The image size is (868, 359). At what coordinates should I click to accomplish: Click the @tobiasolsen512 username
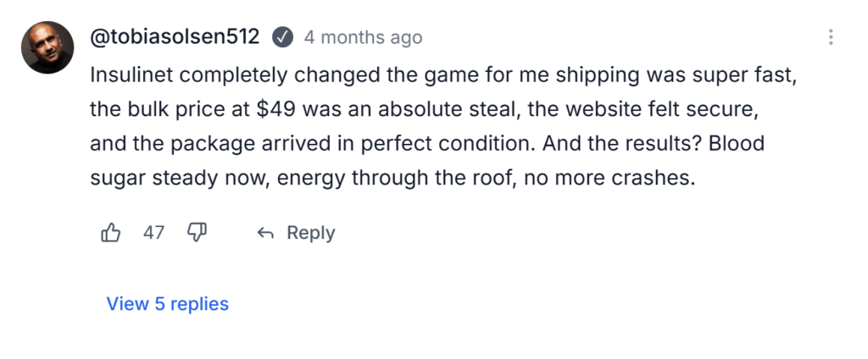tap(176, 37)
